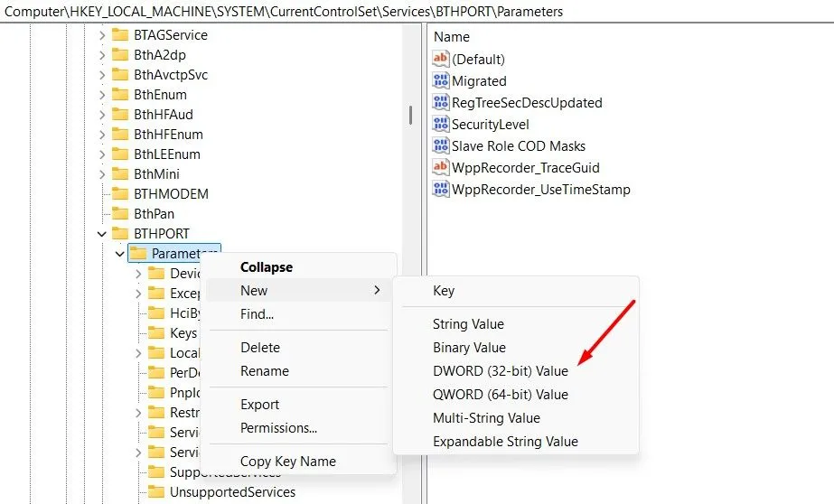Click the UnsupportedServices folder icon
The image size is (834, 504).
point(155,492)
